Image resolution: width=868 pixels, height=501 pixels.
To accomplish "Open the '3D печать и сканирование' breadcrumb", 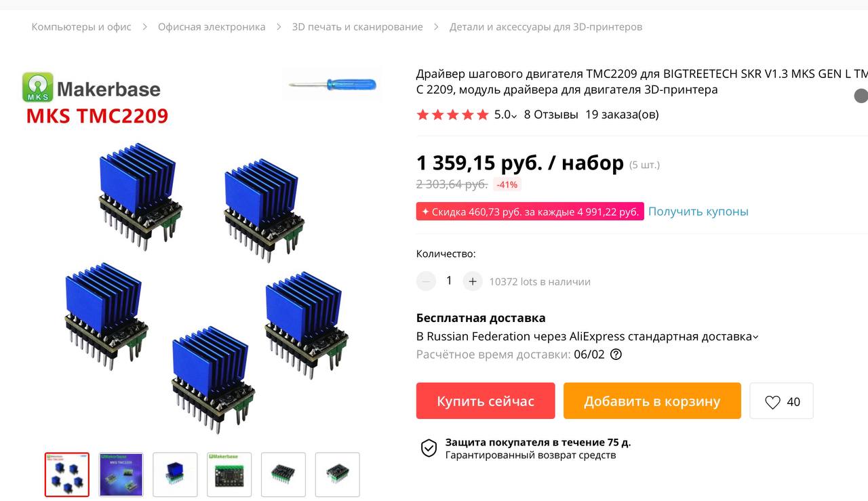I will [357, 27].
